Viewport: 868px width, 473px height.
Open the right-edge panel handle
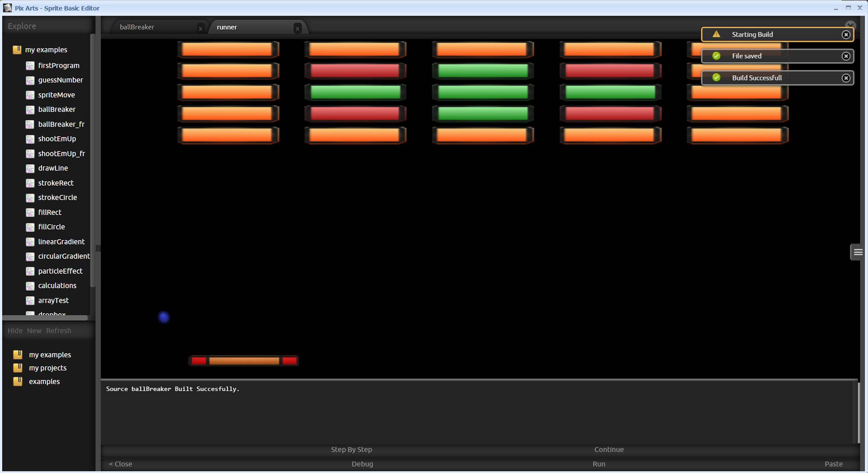(x=857, y=252)
